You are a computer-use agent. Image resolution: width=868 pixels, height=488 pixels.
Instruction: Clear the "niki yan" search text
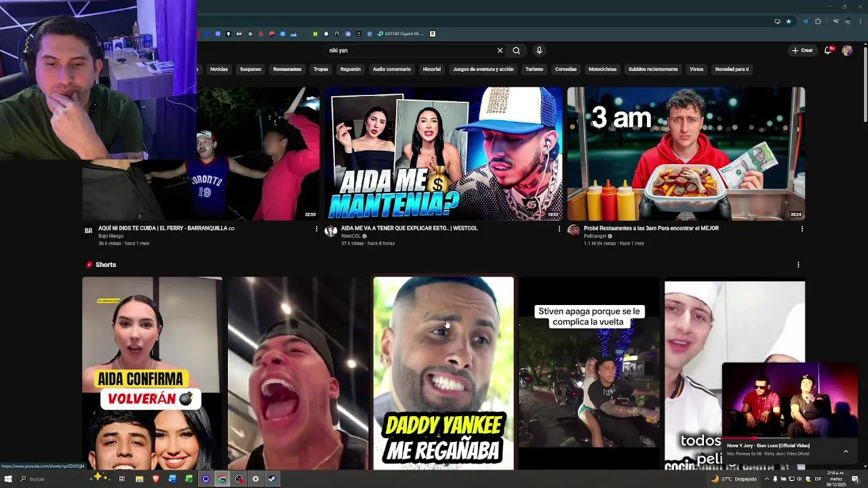(500, 50)
